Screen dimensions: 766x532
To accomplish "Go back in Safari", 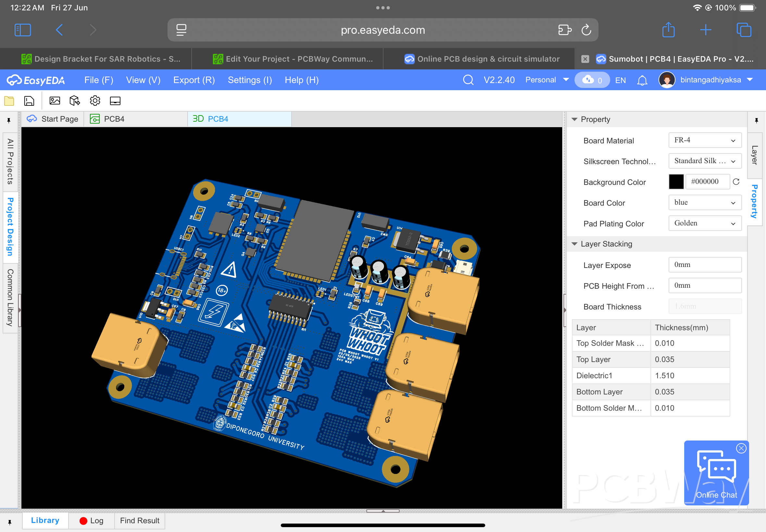I will pos(59,30).
